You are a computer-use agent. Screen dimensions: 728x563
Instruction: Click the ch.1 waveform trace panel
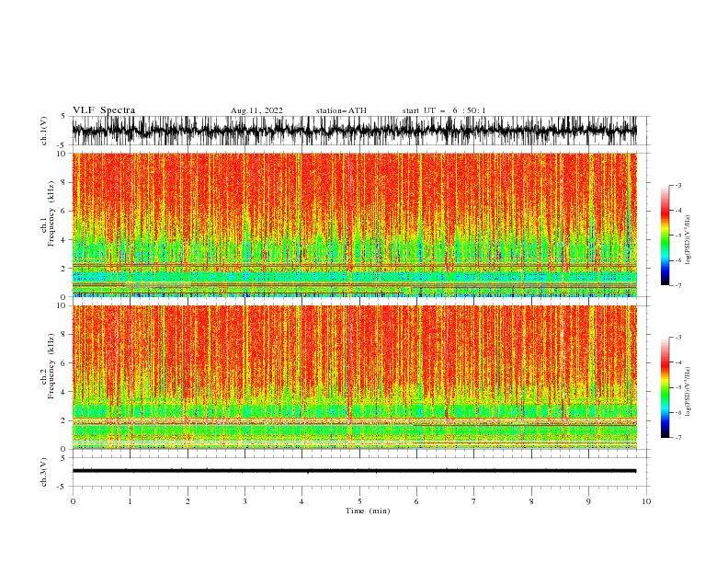pyautogui.click(x=354, y=131)
